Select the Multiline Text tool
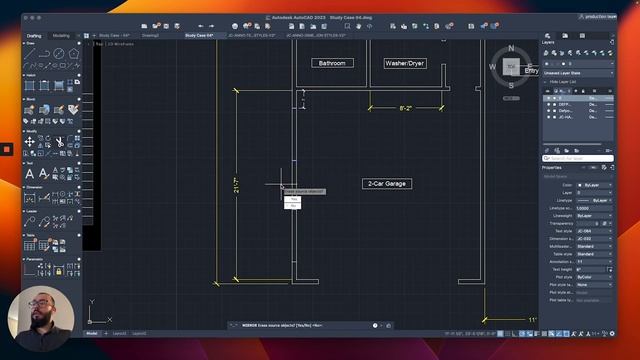 pos(29,174)
